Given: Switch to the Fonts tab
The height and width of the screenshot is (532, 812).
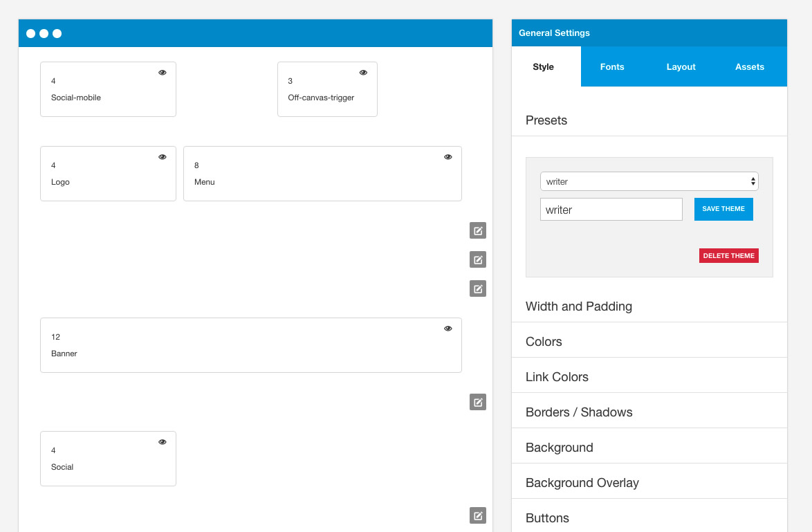Looking at the screenshot, I should [x=612, y=67].
